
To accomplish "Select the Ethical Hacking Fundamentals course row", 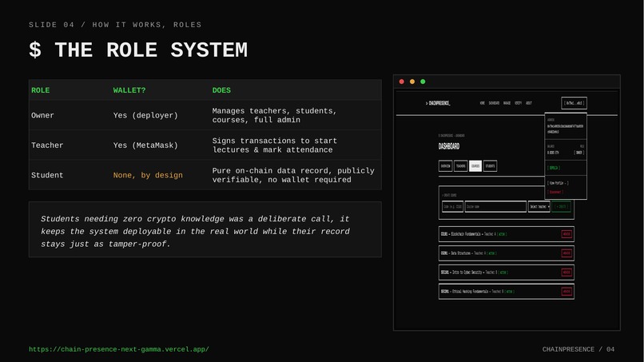I will 506,292.
